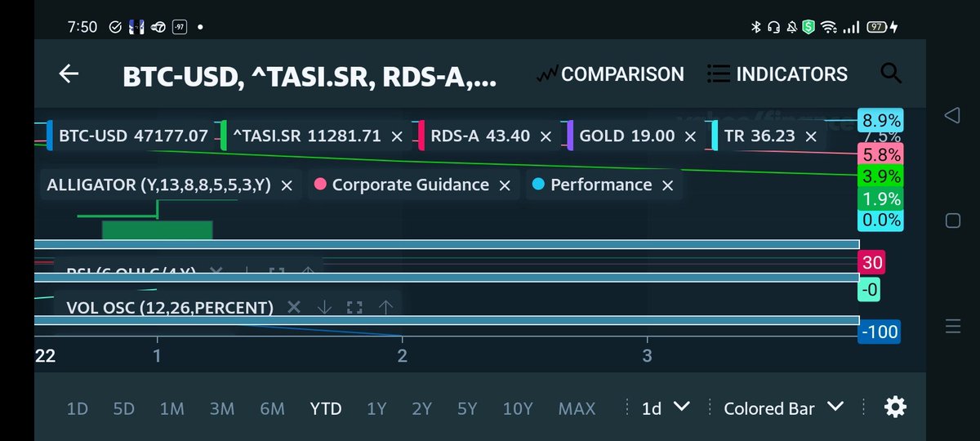Screen dimensions: 980x441
Task: Tap the -100 oscillator label
Action: (879, 332)
